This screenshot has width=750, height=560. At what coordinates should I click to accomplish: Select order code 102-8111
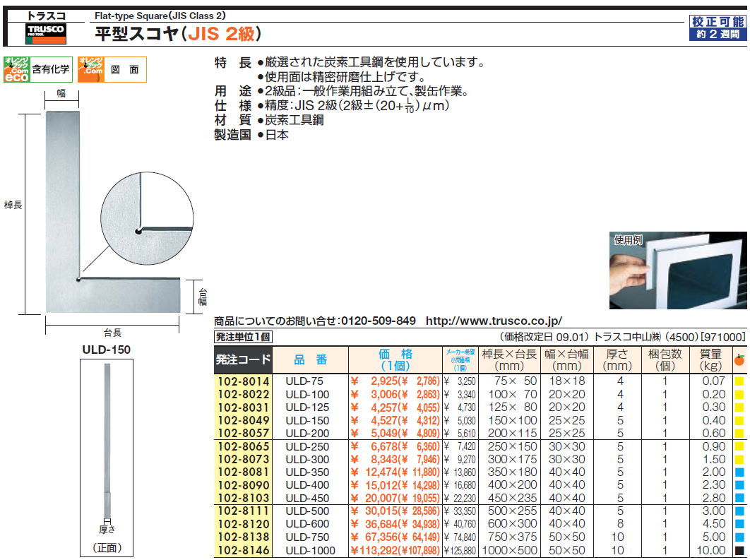(x=244, y=511)
